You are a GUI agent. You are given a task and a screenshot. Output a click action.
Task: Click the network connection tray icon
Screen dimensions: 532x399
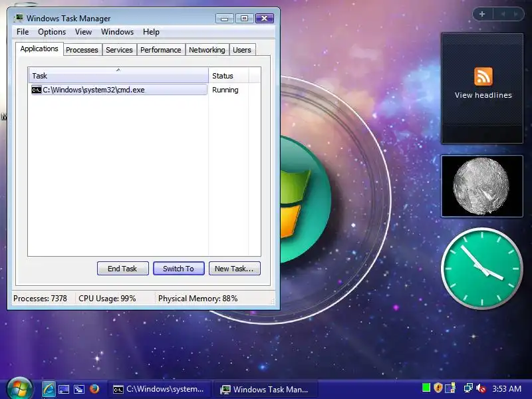click(x=468, y=388)
